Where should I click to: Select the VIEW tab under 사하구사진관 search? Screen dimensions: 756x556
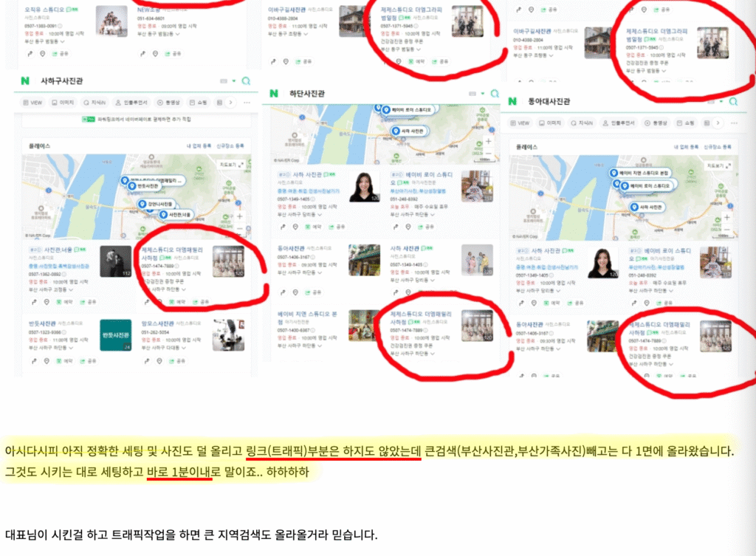(x=35, y=103)
